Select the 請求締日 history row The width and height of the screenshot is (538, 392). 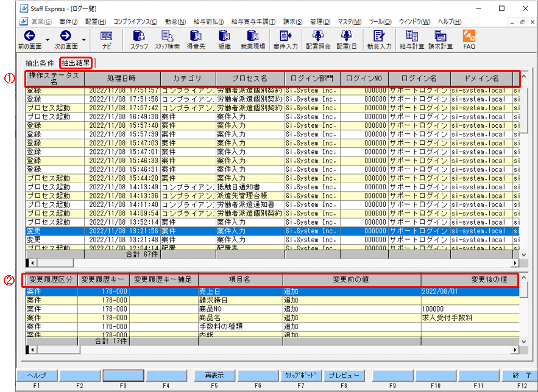tap(272, 301)
